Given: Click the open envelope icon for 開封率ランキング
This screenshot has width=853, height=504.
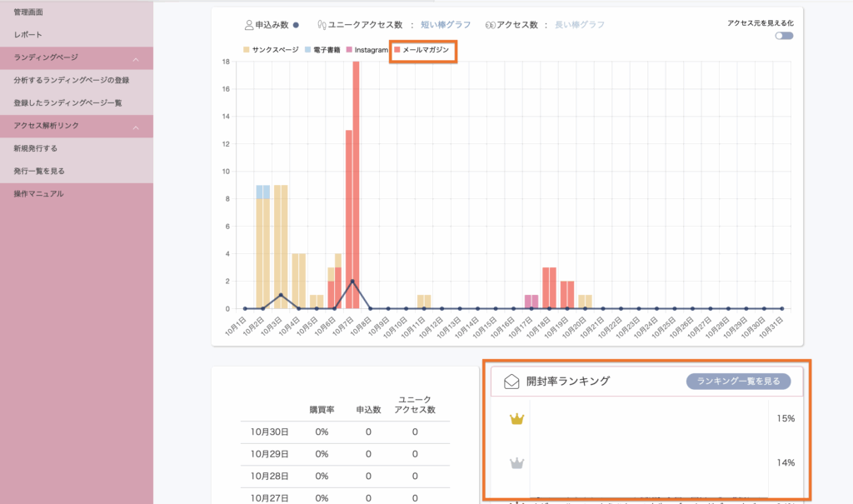Looking at the screenshot, I should point(511,382).
